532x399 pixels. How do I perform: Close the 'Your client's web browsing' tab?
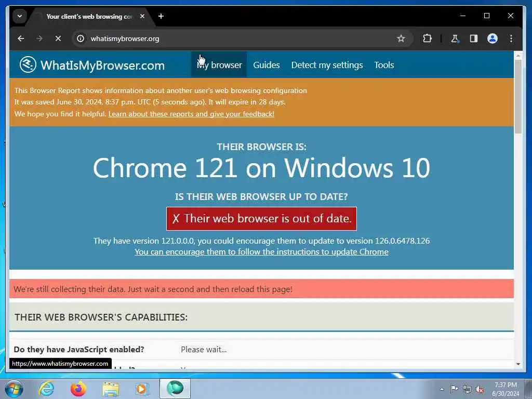[142, 16]
